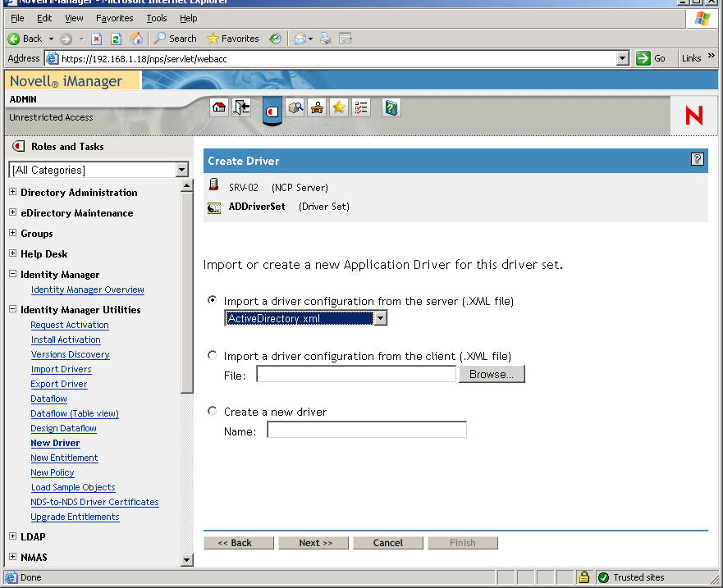The width and height of the screenshot is (723, 588).
Task: Click the iManager Help book icon
Action: pyautogui.click(x=391, y=107)
